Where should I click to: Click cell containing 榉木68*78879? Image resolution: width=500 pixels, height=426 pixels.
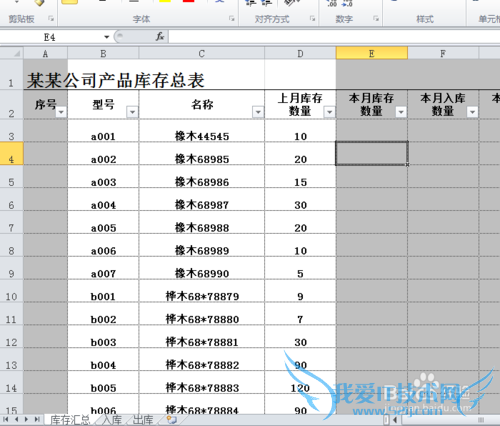(202, 291)
